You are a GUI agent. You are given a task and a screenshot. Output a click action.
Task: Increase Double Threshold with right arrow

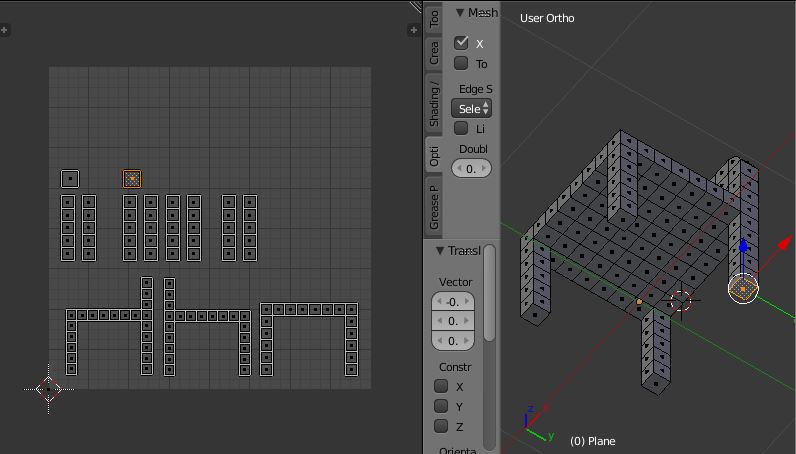click(483, 169)
